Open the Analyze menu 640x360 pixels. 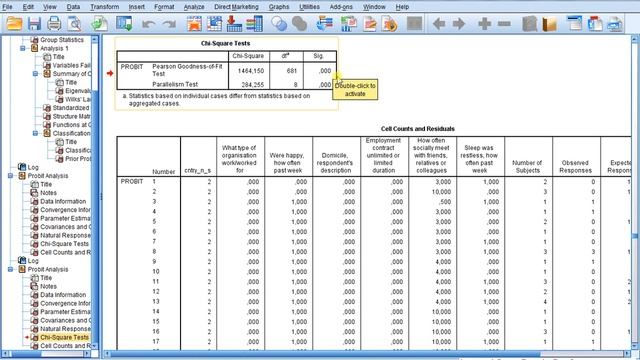194,7
